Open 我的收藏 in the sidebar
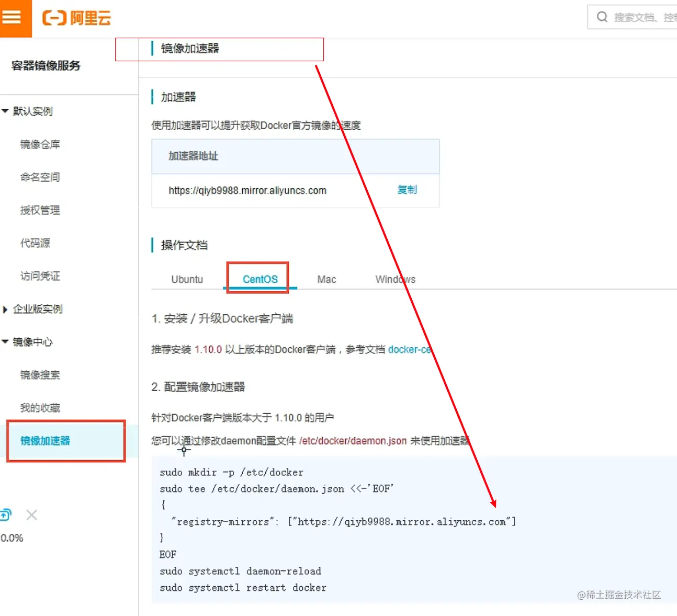677x616 pixels. point(40,408)
